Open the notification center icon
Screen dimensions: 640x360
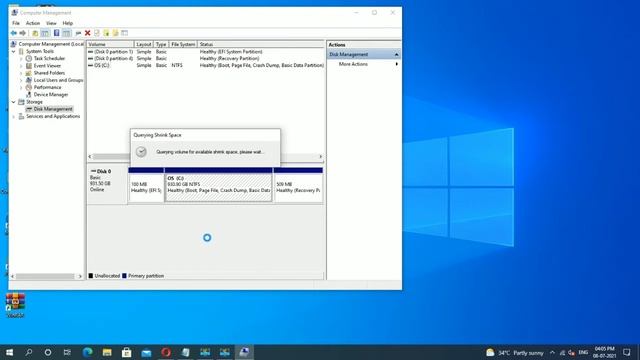tap(627, 352)
